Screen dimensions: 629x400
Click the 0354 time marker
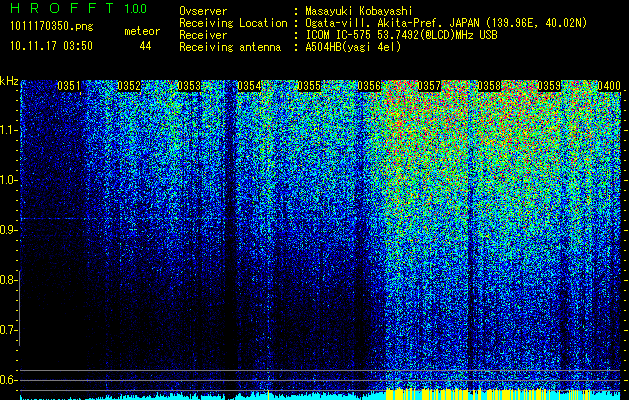(249, 86)
